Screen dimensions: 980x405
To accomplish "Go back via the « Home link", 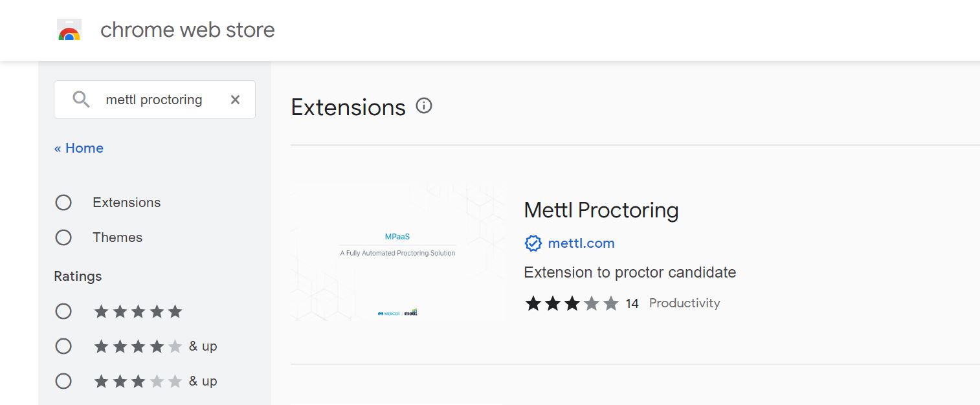I will [79, 148].
